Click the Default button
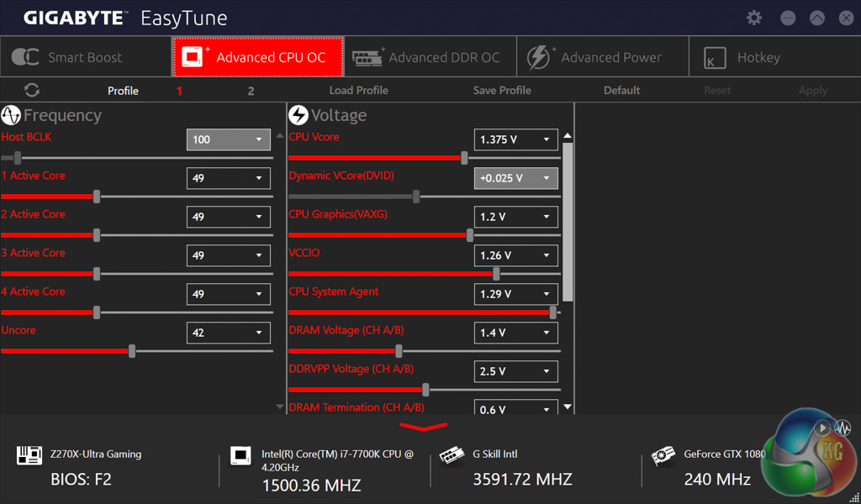This screenshot has width=861, height=504. [621, 91]
